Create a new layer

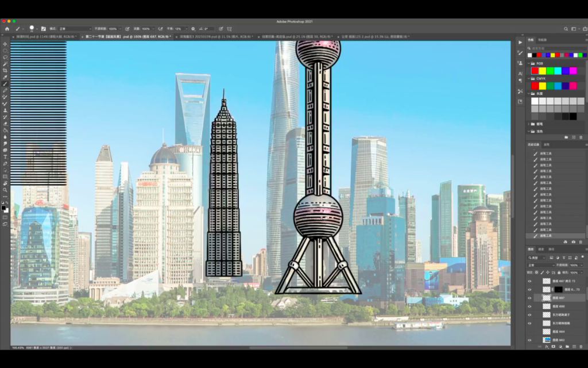[574, 346]
